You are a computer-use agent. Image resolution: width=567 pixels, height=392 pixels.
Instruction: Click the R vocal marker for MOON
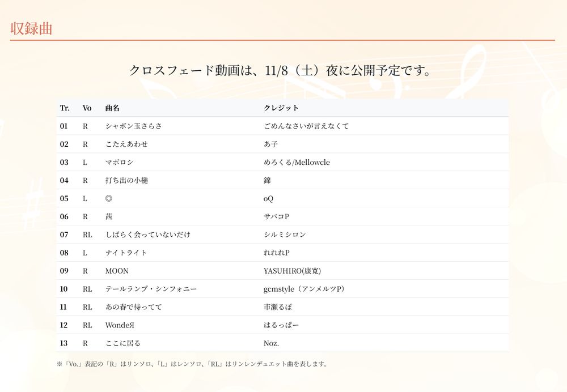[85, 271]
